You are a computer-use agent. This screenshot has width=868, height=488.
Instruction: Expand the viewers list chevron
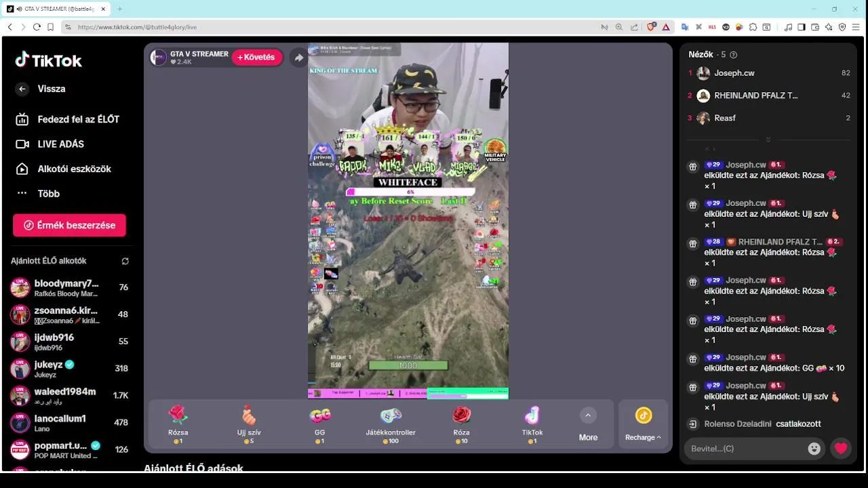click(768, 140)
